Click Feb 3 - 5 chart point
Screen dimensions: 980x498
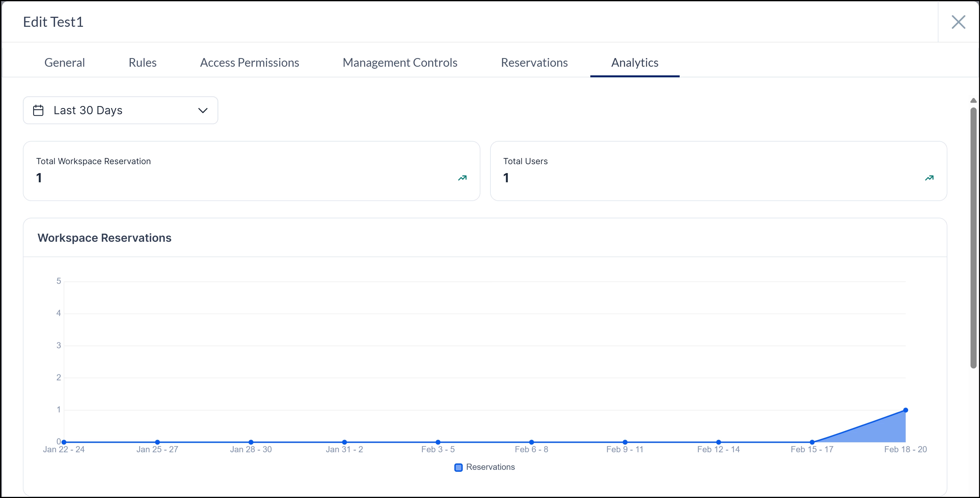pos(438,442)
